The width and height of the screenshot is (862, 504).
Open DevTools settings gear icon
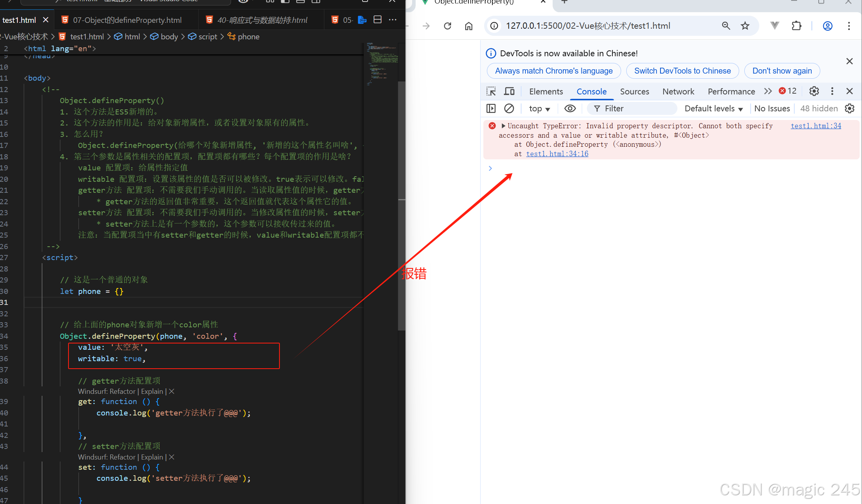pos(814,91)
